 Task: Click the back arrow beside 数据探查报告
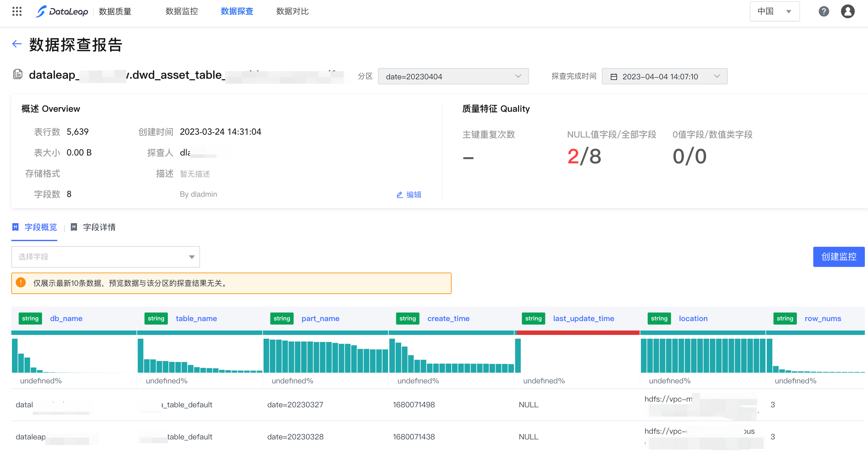pyautogui.click(x=17, y=44)
